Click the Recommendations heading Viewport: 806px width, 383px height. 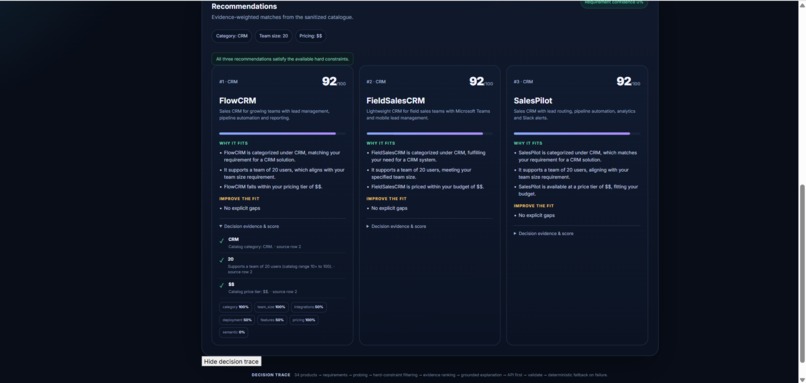244,6
